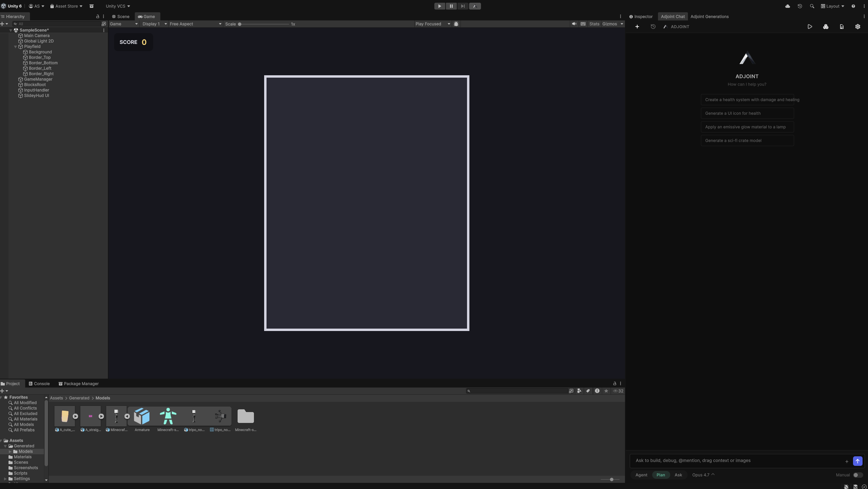Open the Opus 4.7 model selector
The width and height of the screenshot is (868, 489).
pos(703,475)
